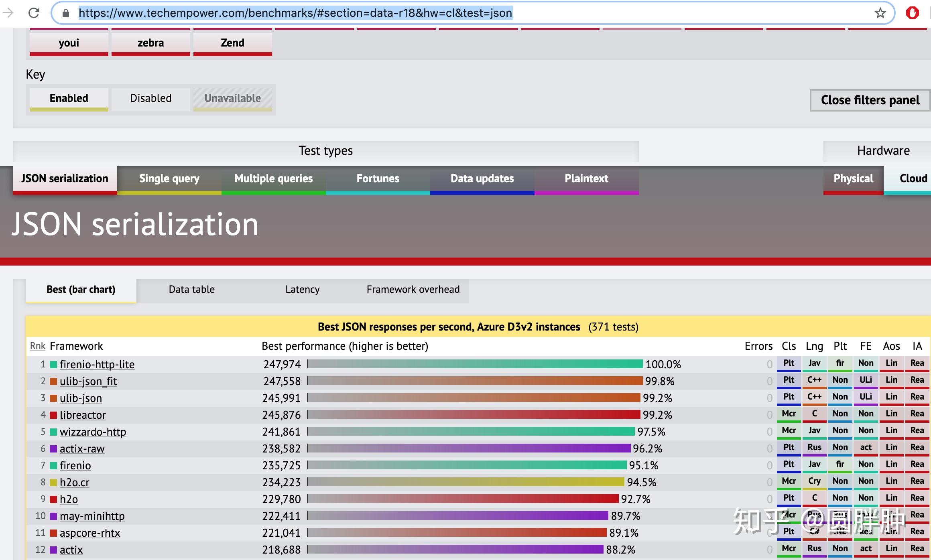Switch to Data table view
931x560 pixels.
(192, 290)
